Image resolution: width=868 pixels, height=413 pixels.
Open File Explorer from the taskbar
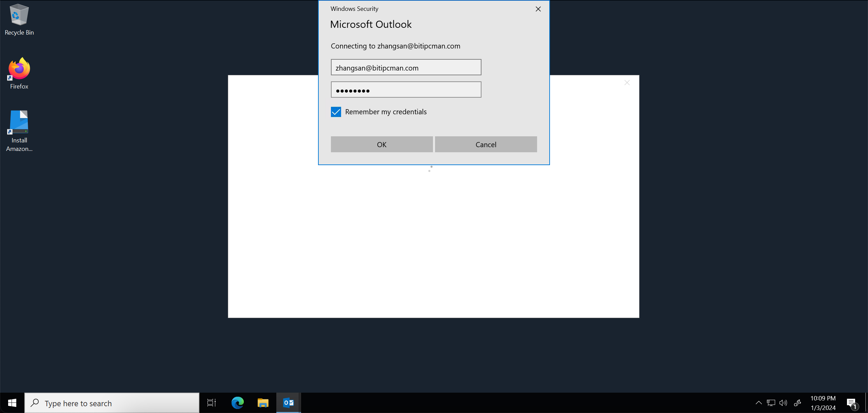pyautogui.click(x=263, y=403)
